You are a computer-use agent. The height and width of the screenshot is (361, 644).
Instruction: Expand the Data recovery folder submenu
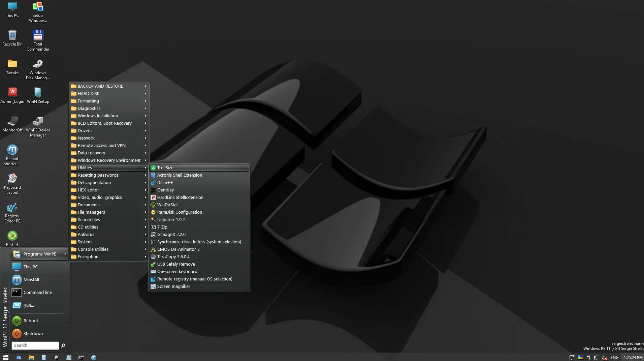(x=109, y=153)
